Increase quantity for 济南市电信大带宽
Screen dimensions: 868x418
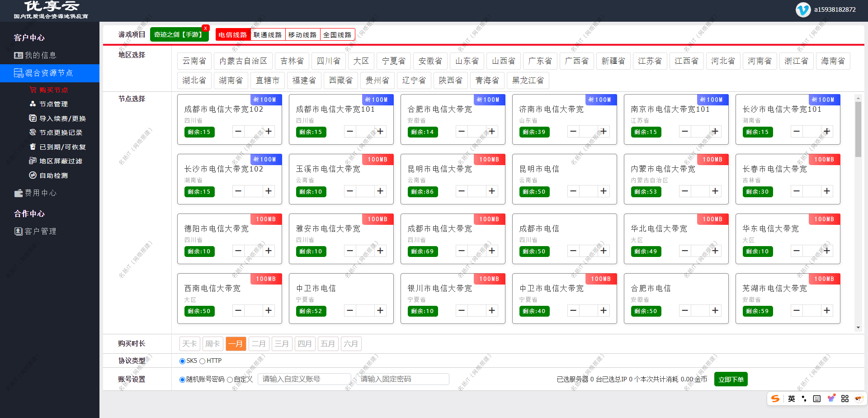(x=604, y=131)
